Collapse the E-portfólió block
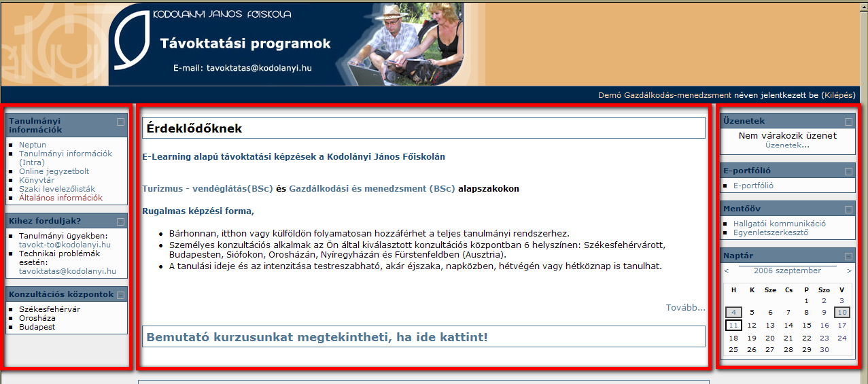868x384 pixels. [x=848, y=172]
